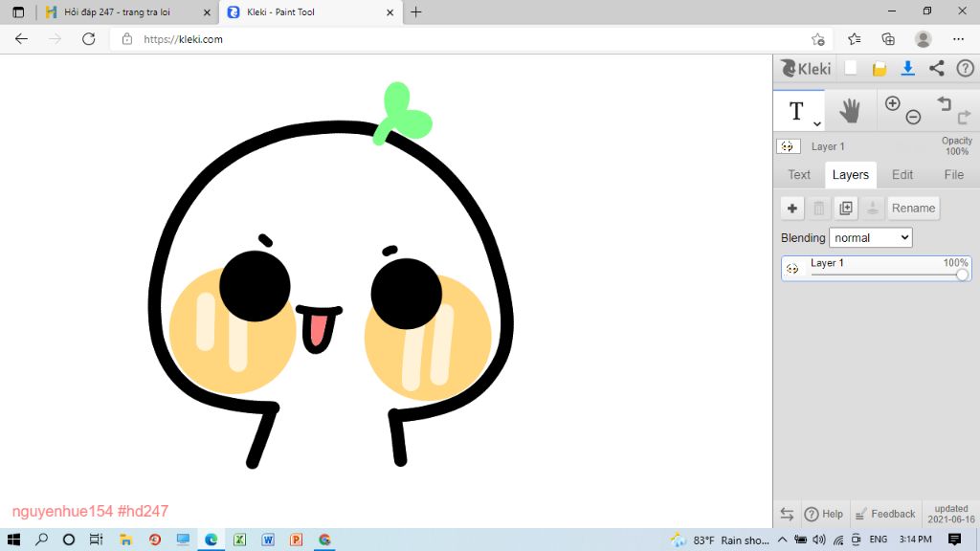Create a new image with blank page icon
Screen dimensions: 980x551
851,68
